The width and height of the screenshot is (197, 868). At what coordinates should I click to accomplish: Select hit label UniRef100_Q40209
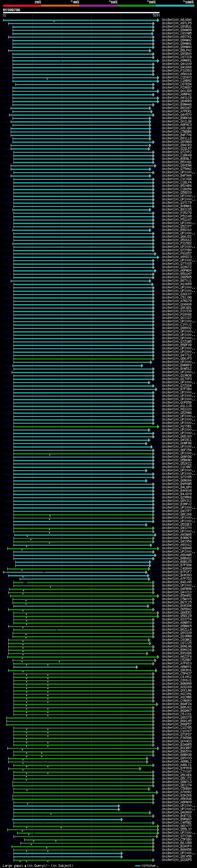point(177,64)
